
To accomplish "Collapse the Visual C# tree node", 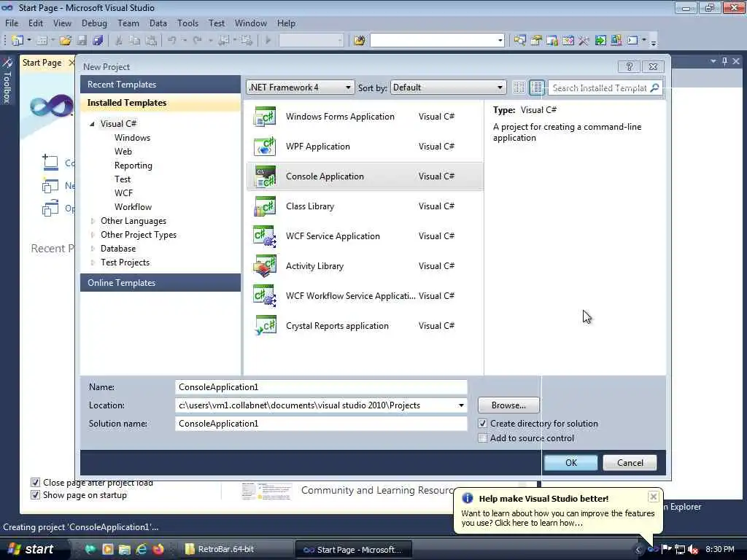I will (x=93, y=124).
